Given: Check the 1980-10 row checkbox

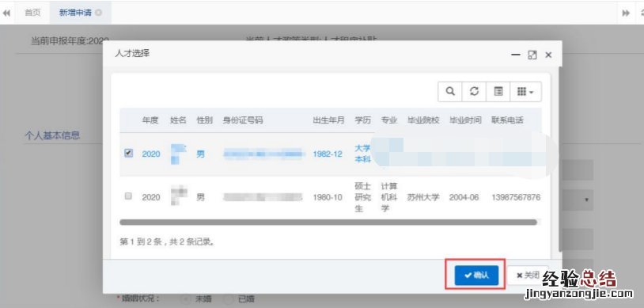Looking at the screenshot, I should click(x=128, y=196).
